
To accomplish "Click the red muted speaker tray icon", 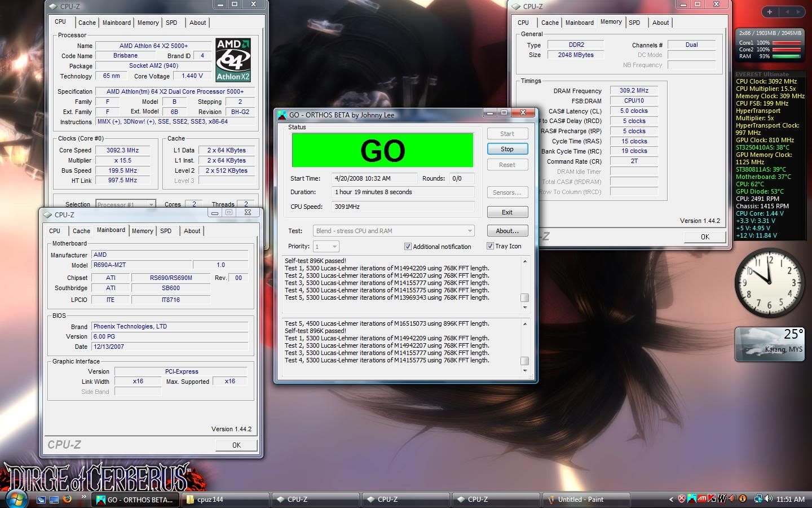I will (732, 499).
